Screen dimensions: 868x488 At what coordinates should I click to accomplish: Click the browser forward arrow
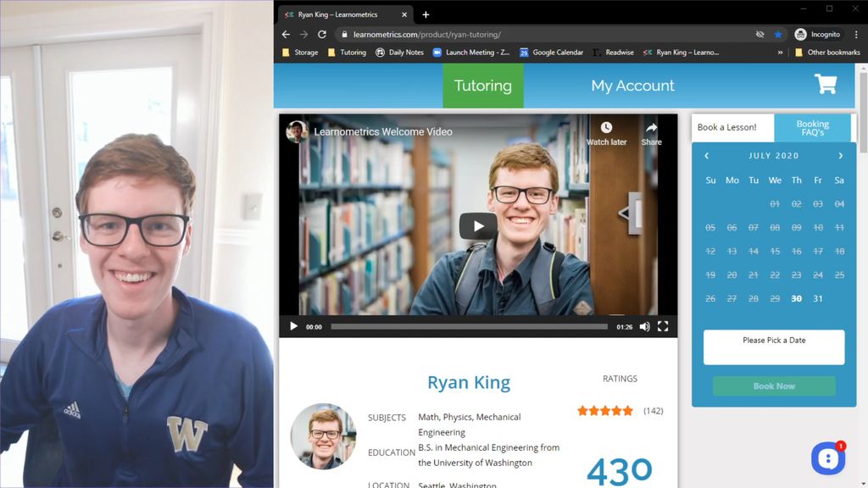coord(304,34)
